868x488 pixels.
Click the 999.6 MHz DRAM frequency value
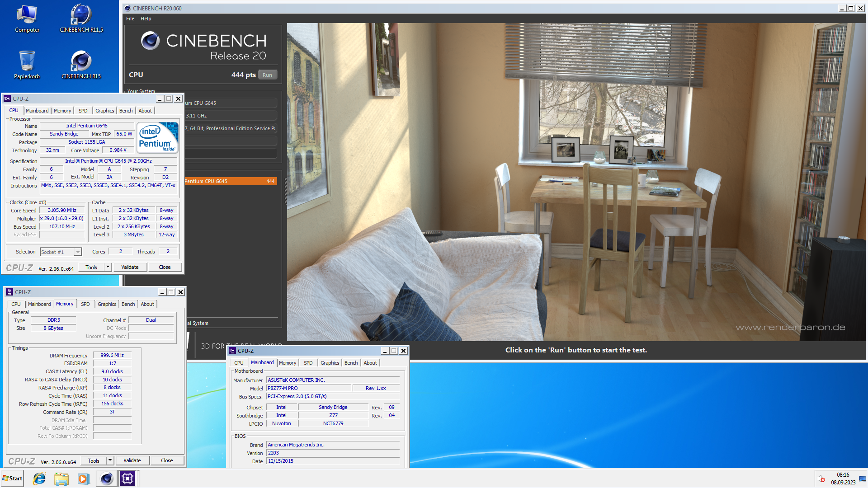(x=112, y=355)
